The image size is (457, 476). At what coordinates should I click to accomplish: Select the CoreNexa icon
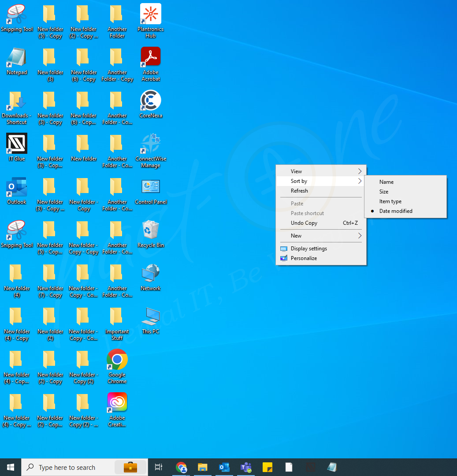[x=150, y=100]
